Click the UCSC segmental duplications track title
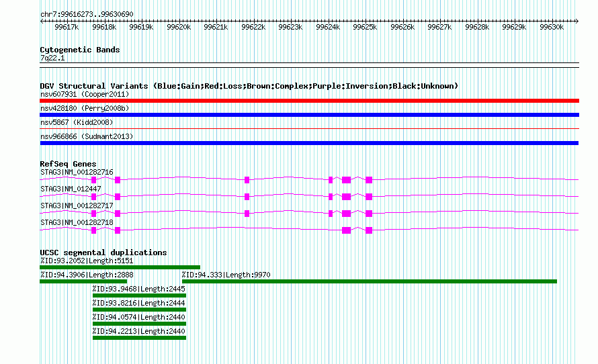Viewport: 598px width, 364px height. point(103,253)
